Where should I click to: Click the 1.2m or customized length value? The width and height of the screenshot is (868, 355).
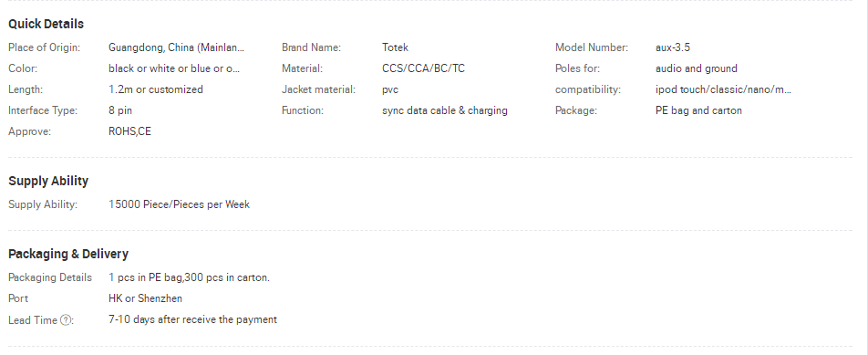point(156,89)
